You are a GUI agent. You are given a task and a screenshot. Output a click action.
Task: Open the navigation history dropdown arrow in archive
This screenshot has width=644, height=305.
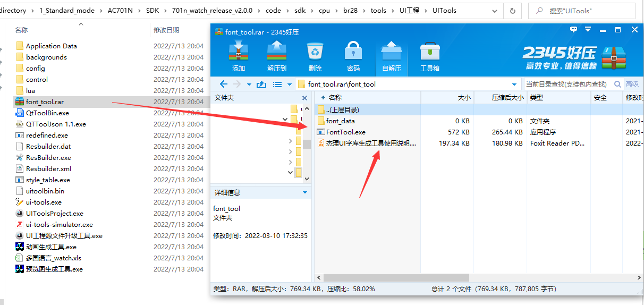(x=249, y=84)
